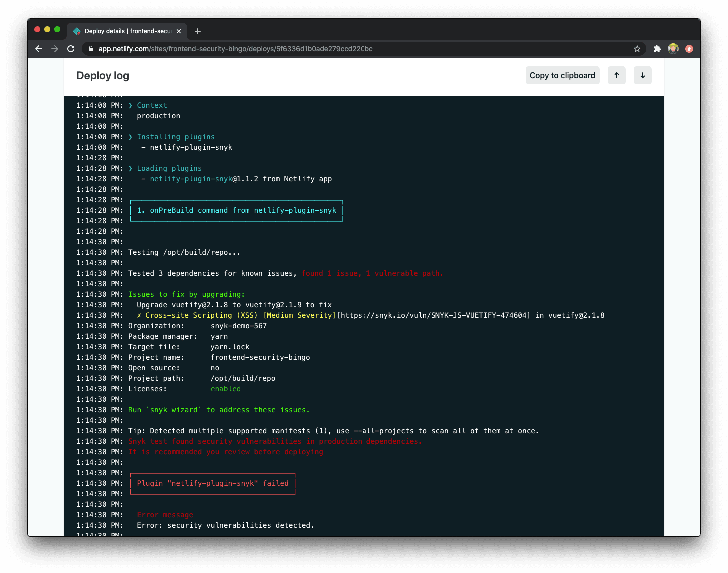Image resolution: width=728 pixels, height=573 pixels.
Task: Click the green licenses value "enabled"
Action: pos(226,389)
